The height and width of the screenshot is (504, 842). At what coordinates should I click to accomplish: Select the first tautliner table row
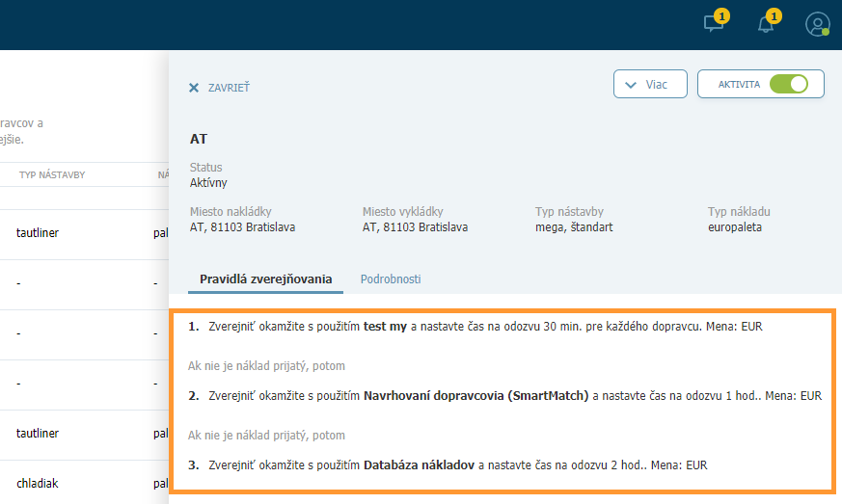(84, 233)
